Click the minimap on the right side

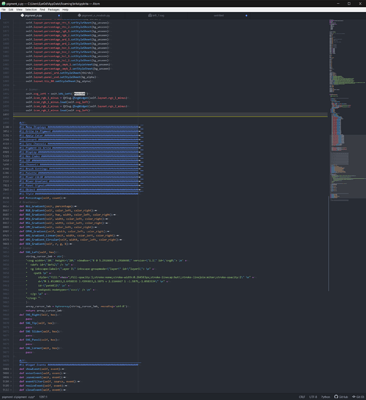pyautogui.click(x=347, y=110)
